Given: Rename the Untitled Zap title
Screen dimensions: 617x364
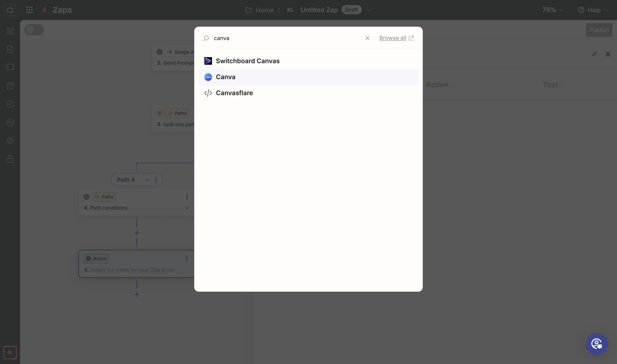Looking at the screenshot, I should pos(319,10).
